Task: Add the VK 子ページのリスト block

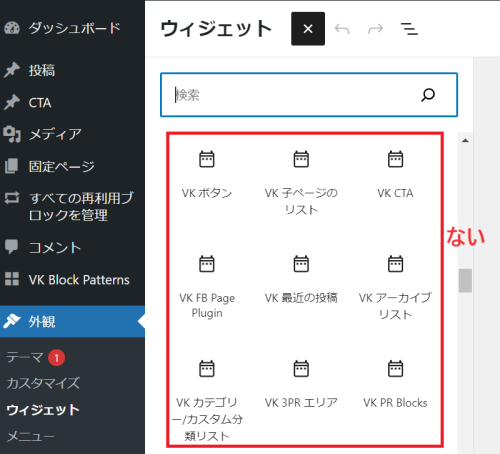Action: [301, 182]
